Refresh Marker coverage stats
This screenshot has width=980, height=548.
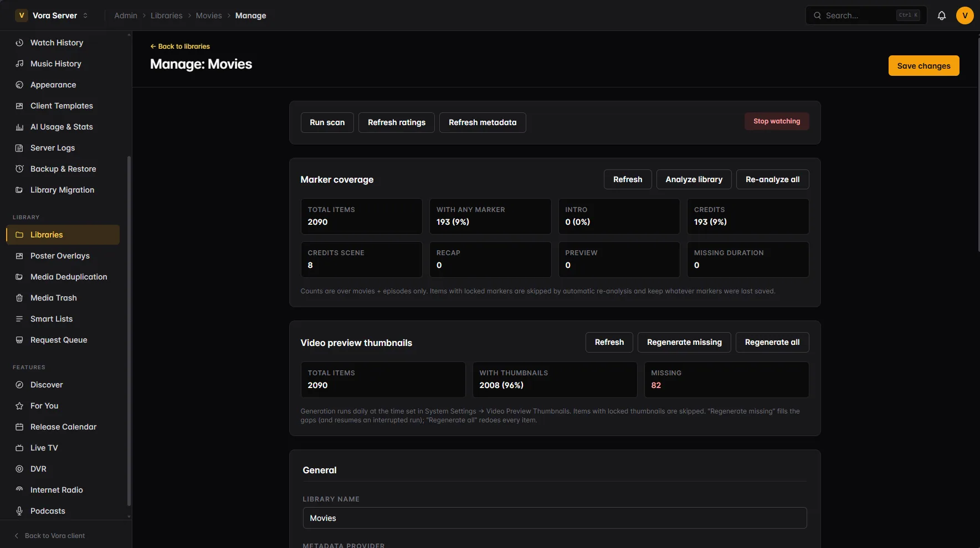pos(628,179)
